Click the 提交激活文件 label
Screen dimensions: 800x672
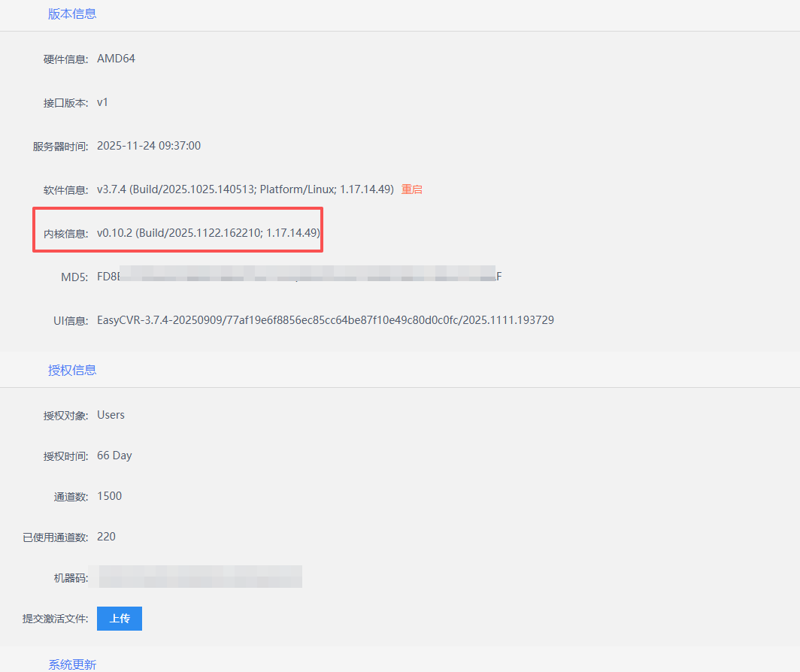pos(55,619)
